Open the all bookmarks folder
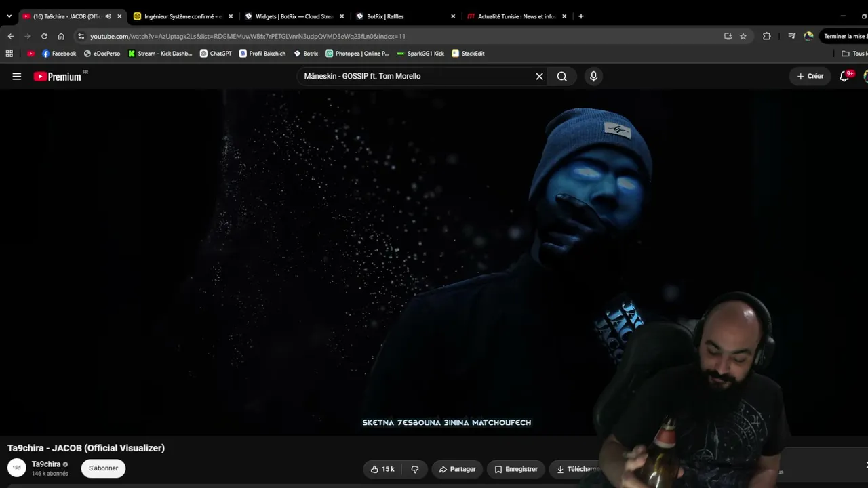 (x=854, y=54)
